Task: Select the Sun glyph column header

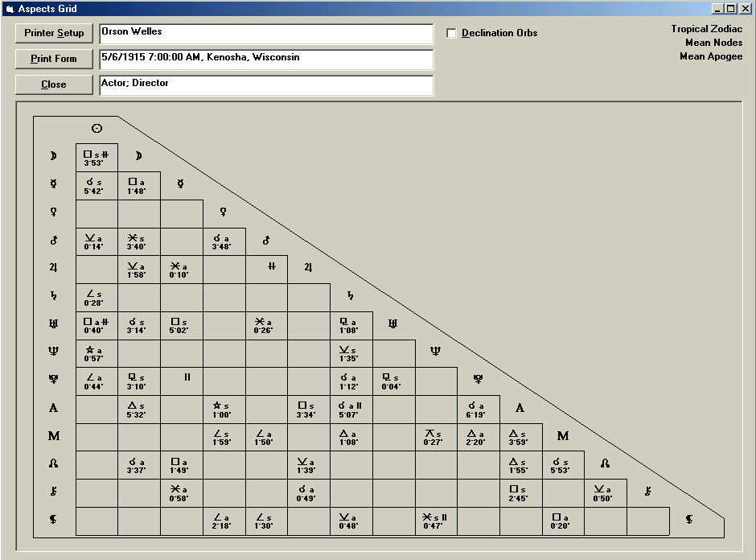Action: click(x=97, y=127)
